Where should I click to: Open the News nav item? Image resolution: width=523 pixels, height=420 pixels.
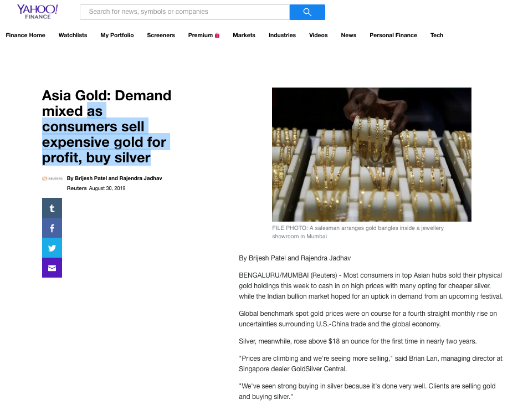click(348, 35)
